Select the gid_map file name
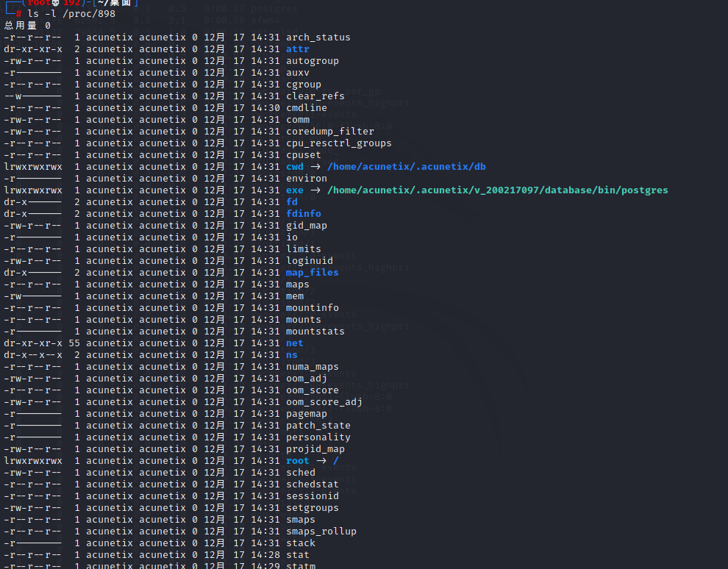The height and width of the screenshot is (569, 728). (x=307, y=226)
